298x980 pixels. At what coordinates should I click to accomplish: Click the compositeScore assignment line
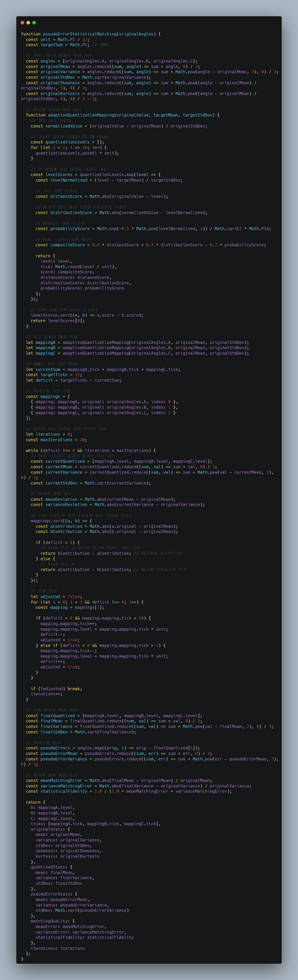coord(151,245)
